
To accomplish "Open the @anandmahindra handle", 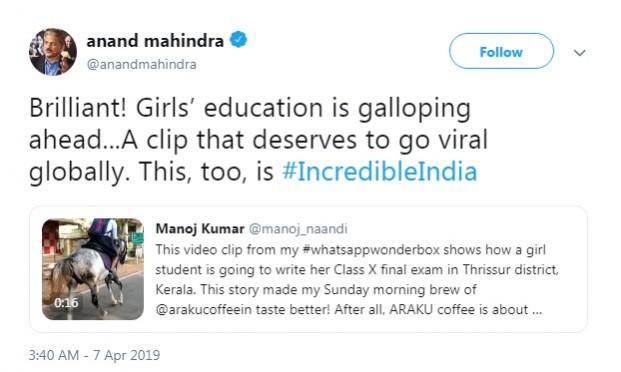I will click(x=141, y=64).
